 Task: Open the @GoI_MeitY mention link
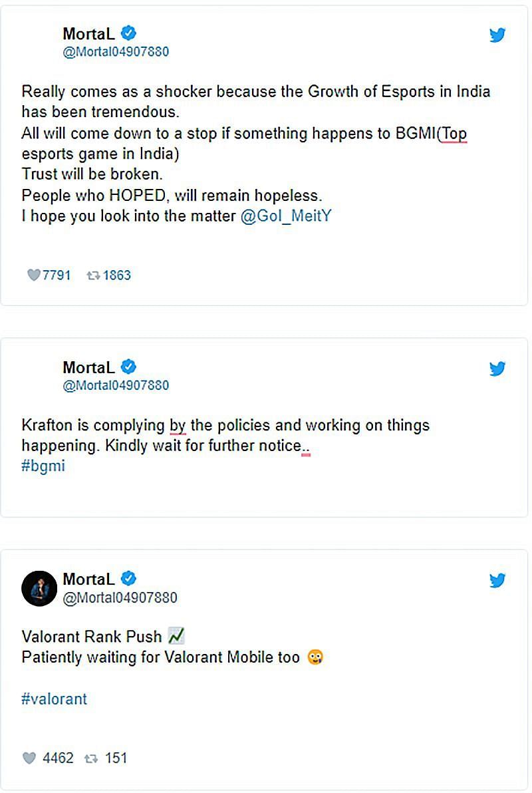(x=285, y=217)
